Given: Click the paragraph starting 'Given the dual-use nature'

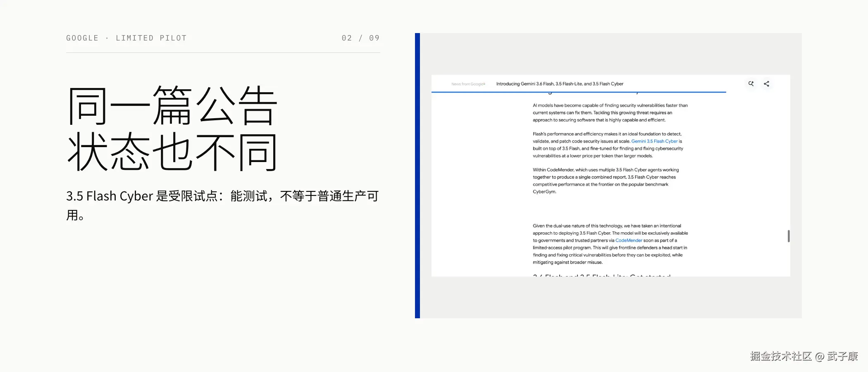Looking at the screenshot, I should click(610, 244).
